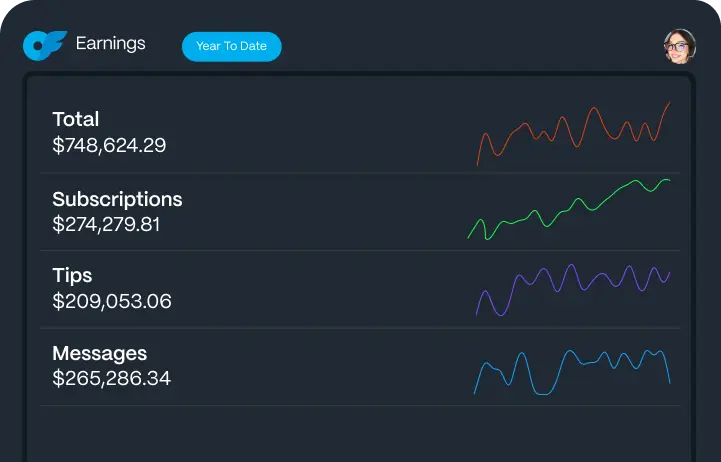721x462 pixels.
Task: Click the Earnings header title
Action: 110,44
